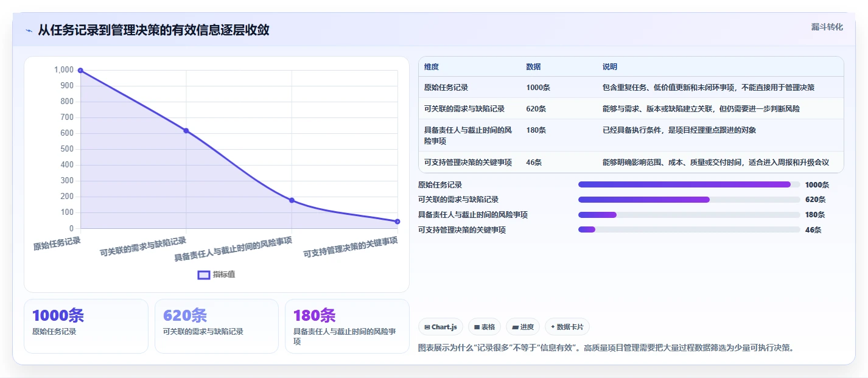868x378 pixels.
Task: Click the 1,000 y-axis label
Action: [x=64, y=70]
